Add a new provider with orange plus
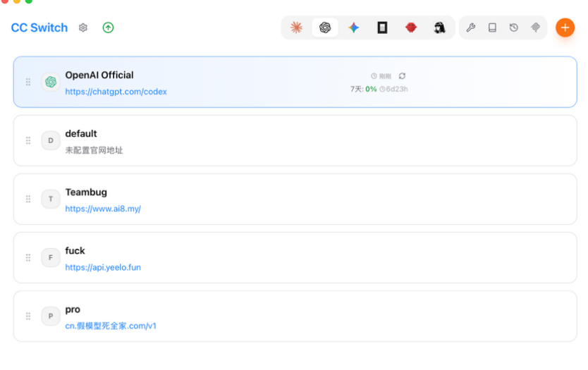 [565, 27]
